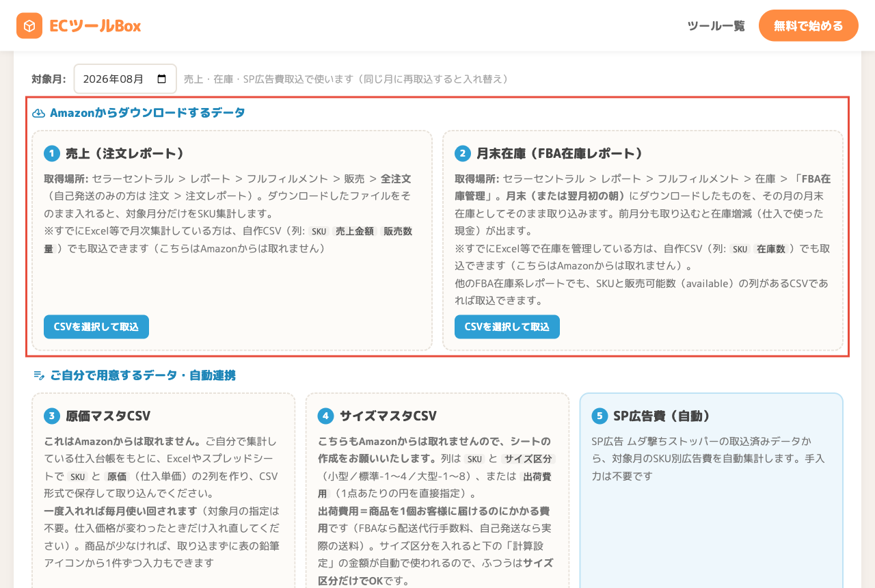
Task: Select the heading サイズマスタCSV
Action: click(x=388, y=416)
